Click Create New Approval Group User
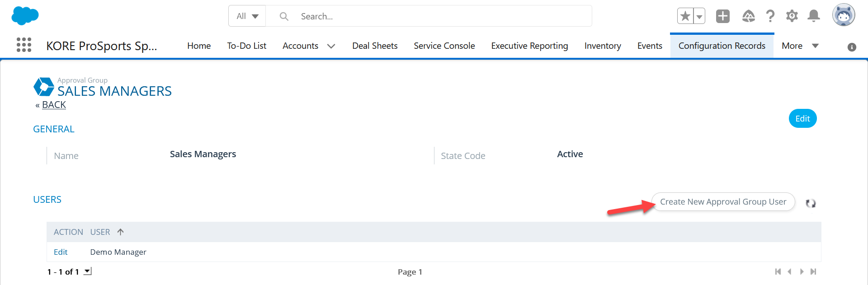 tap(723, 201)
